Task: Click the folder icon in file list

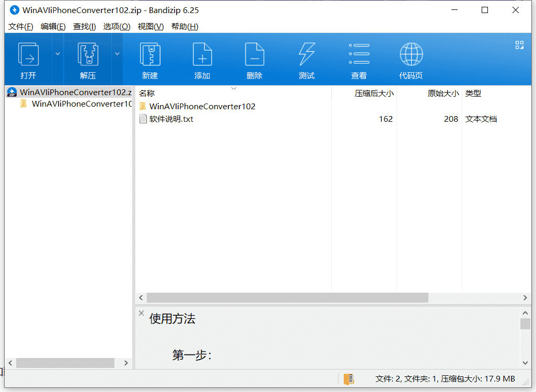Action: (143, 107)
